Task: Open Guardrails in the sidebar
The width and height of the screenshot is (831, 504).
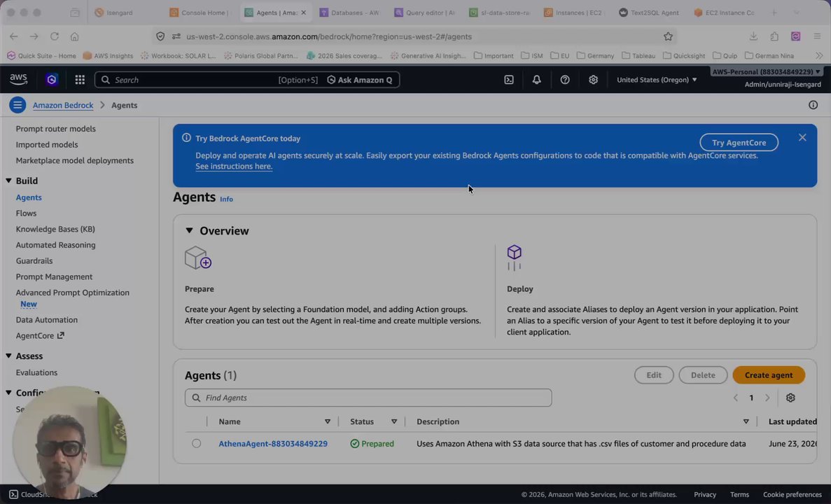Action: (34, 260)
